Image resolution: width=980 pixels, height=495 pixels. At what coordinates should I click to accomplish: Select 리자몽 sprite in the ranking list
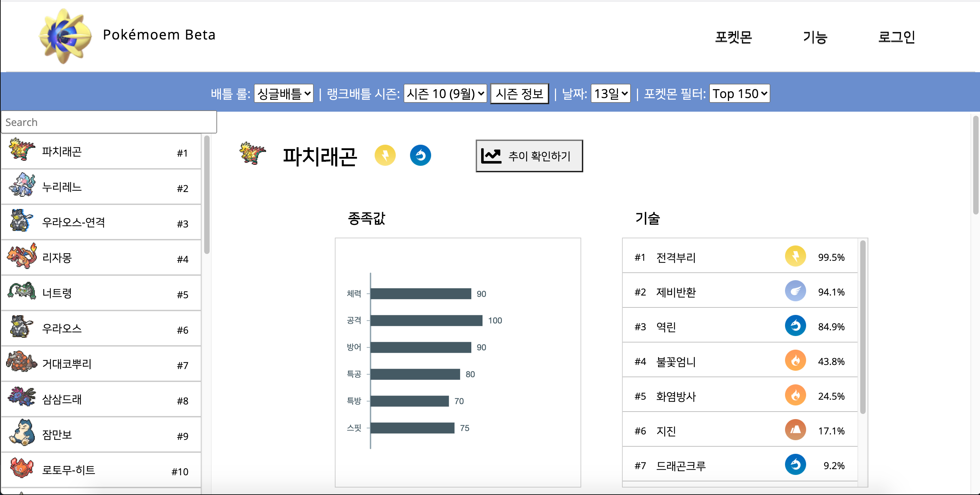(x=22, y=257)
